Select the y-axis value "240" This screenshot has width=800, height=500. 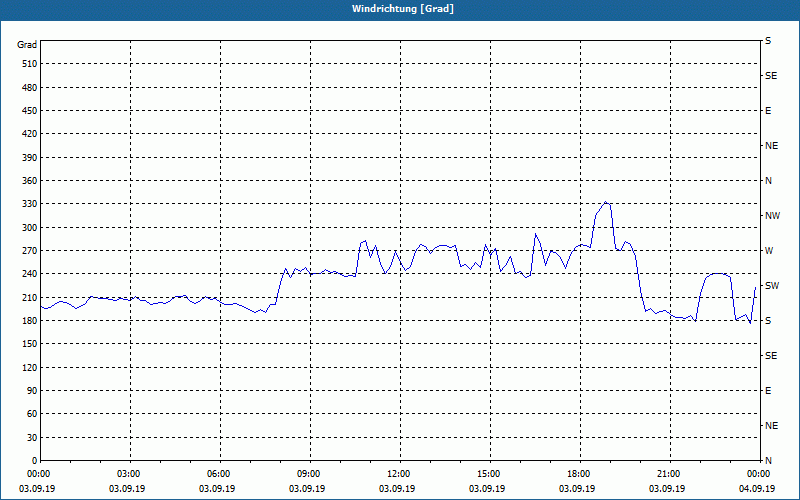point(30,274)
